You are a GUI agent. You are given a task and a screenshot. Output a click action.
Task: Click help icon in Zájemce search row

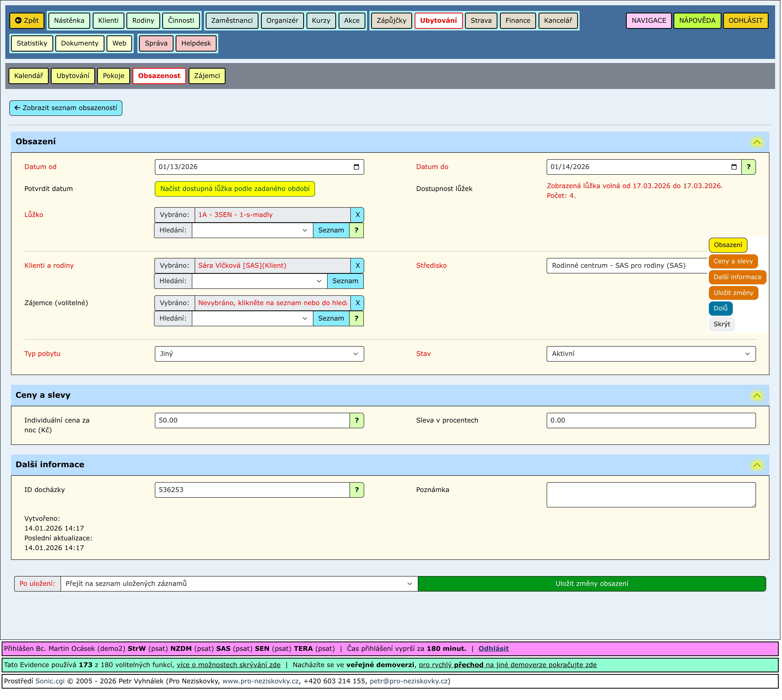click(356, 319)
